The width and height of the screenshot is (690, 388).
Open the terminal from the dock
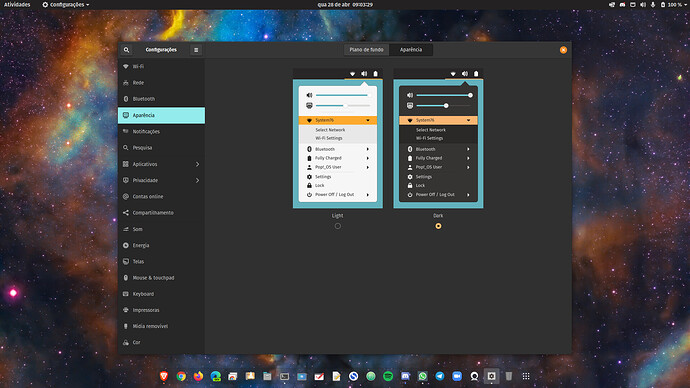click(285, 376)
